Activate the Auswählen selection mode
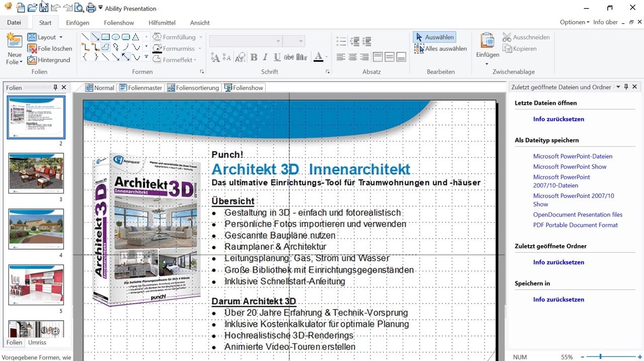Viewport: 644px width, 361px height. point(434,37)
